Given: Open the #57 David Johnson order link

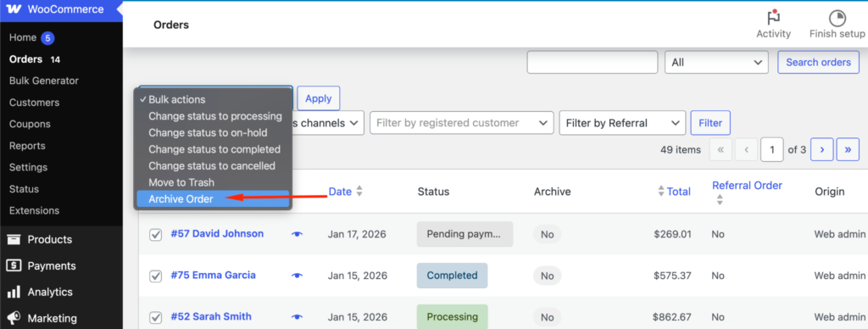Looking at the screenshot, I should 217,234.
